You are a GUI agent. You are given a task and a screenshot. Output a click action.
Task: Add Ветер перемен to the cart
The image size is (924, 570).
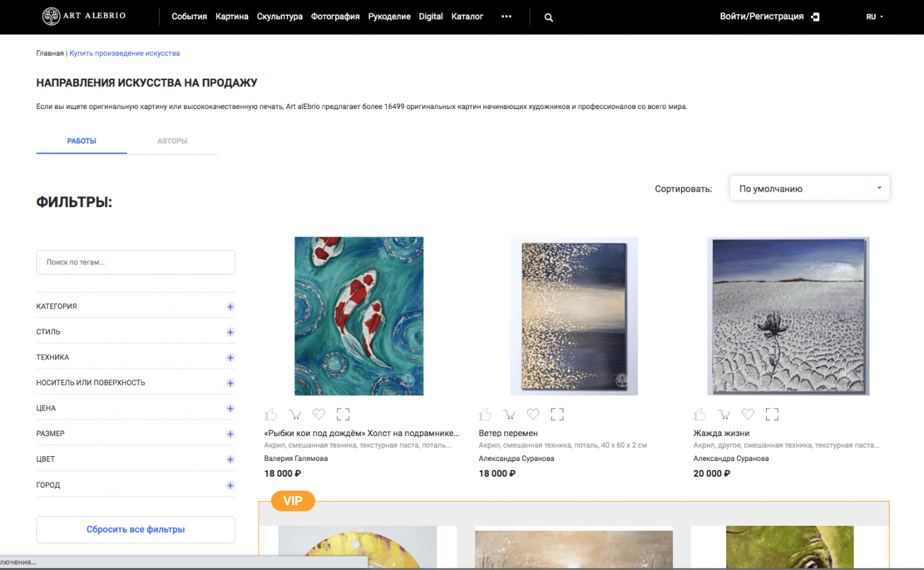[x=509, y=414]
